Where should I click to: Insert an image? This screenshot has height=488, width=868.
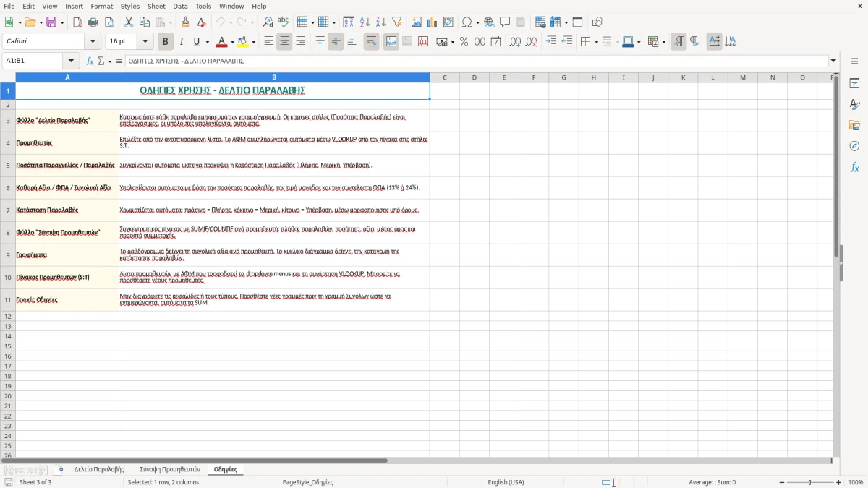tap(417, 22)
